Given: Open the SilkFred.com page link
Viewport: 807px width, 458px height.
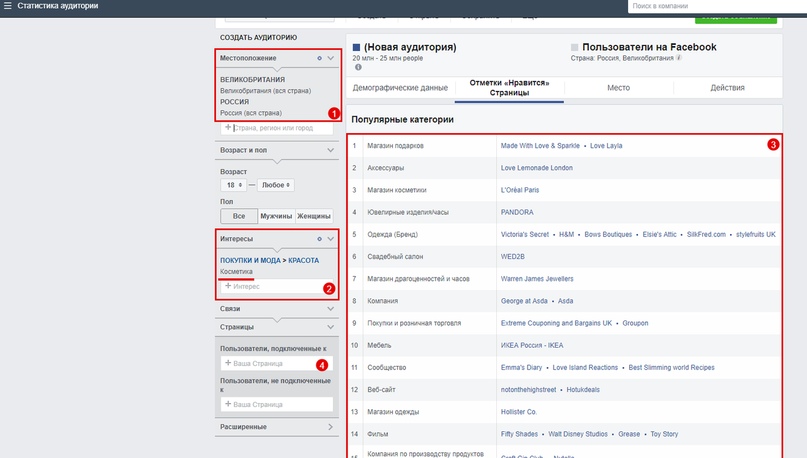Looking at the screenshot, I should [706, 234].
